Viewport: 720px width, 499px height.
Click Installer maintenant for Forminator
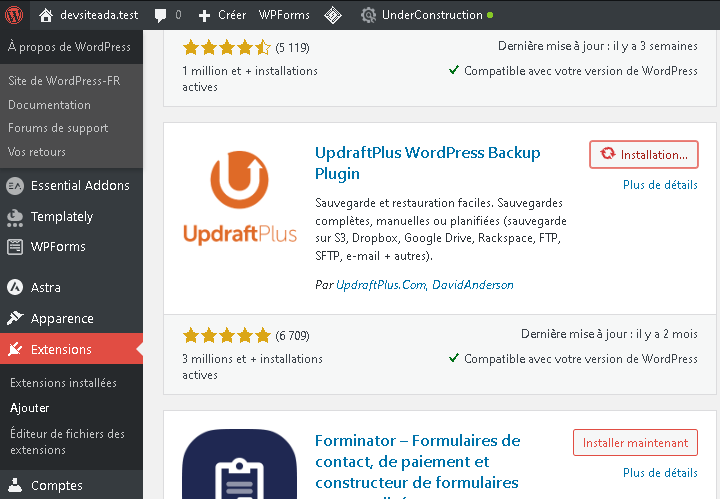(636, 443)
